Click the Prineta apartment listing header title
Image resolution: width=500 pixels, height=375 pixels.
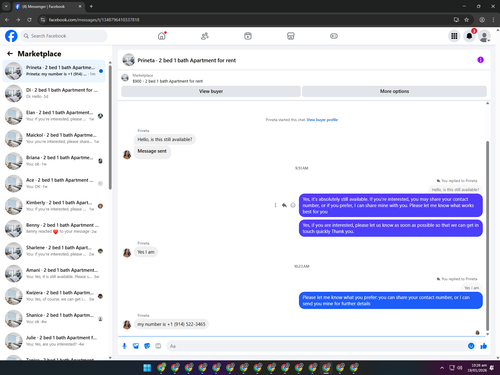coord(187,60)
